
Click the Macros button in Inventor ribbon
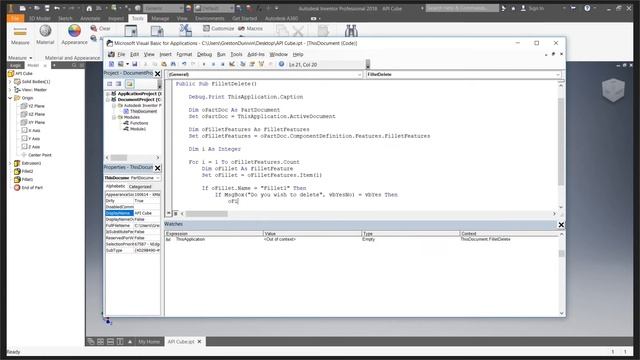click(x=250, y=28)
